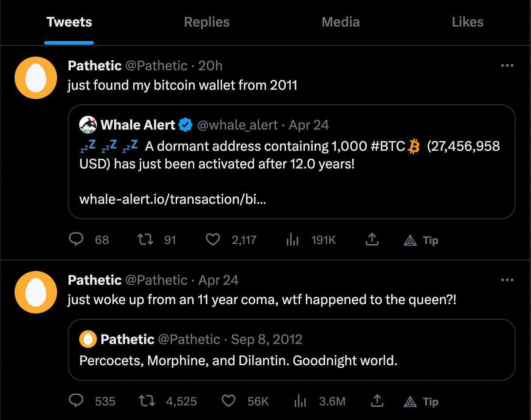
Task: Open the Likes tab
Action: click(x=467, y=22)
